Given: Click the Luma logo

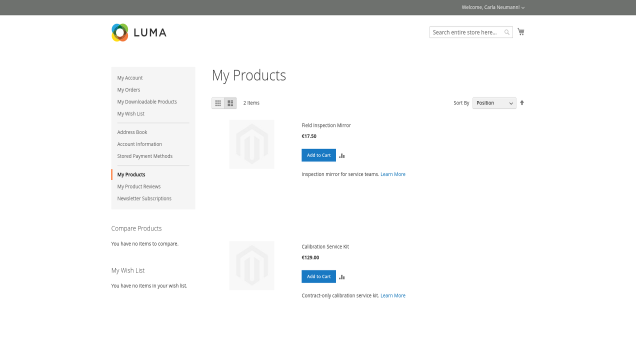Looking at the screenshot, I should click(139, 33).
